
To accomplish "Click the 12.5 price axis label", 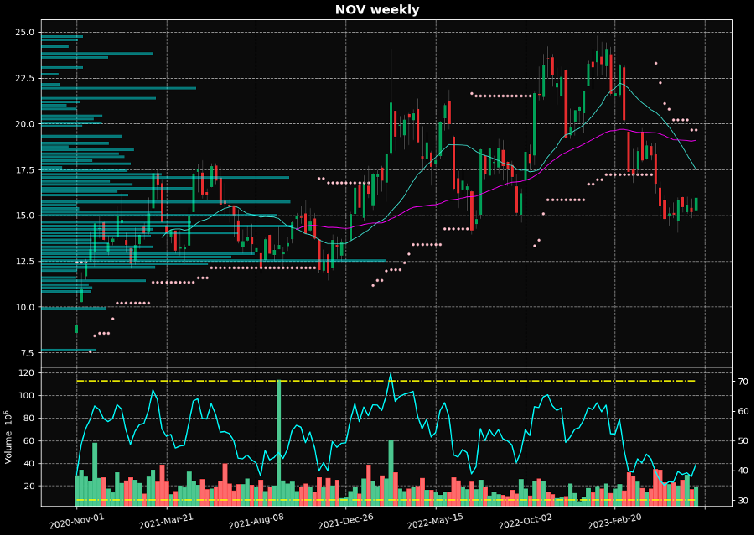I will tap(24, 262).
